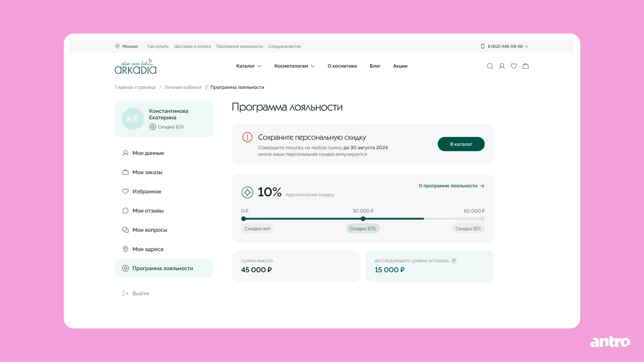Click the search magnifier icon in header
This screenshot has width=644, height=362.
490,66
